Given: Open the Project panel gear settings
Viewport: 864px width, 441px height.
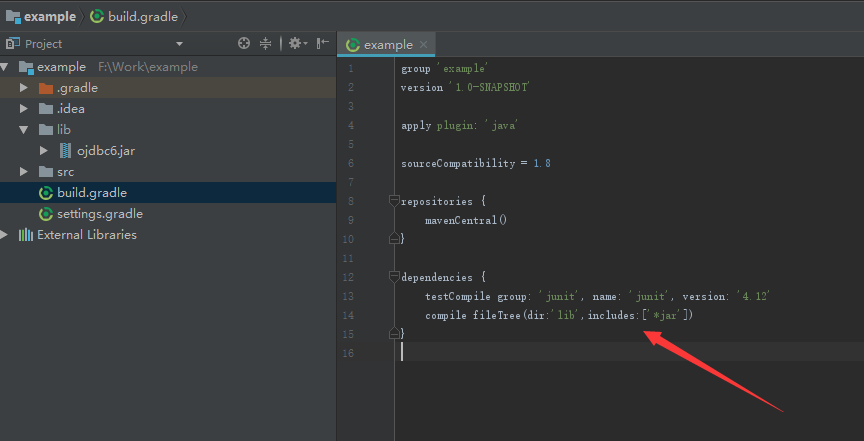Looking at the screenshot, I should click(x=295, y=43).
